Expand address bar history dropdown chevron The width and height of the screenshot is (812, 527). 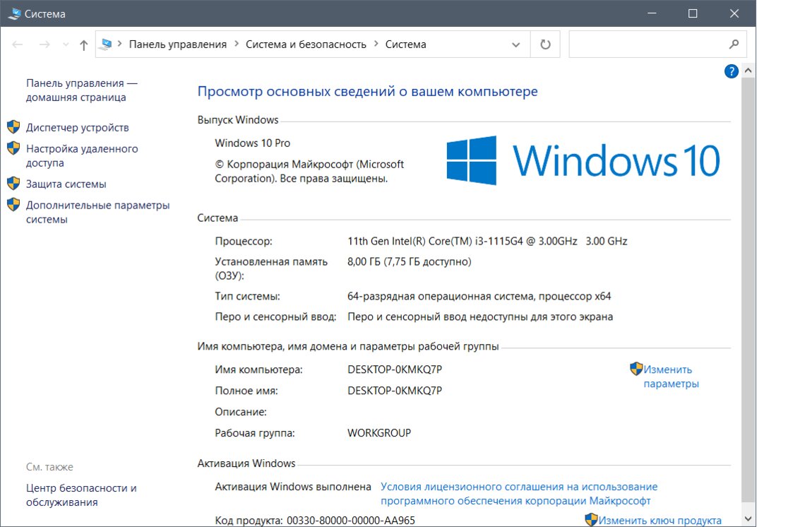[515, 45]
